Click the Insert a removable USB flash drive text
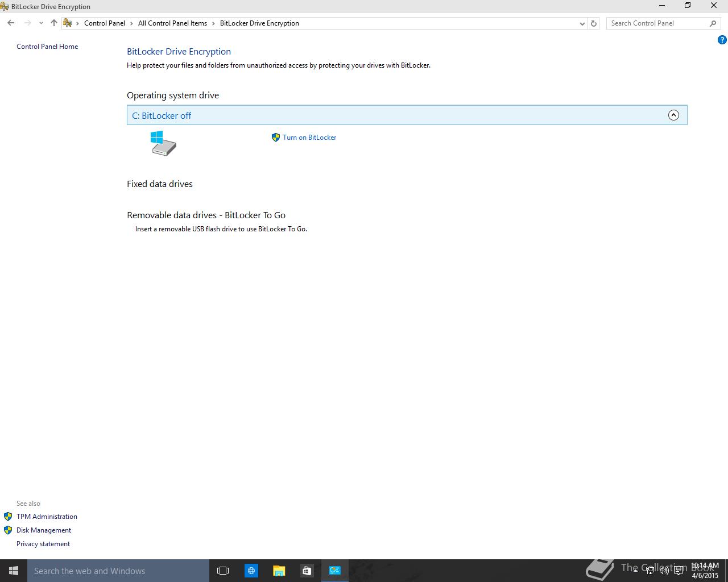The width and height of the screenshot is (728, 582). pos(221,229)
